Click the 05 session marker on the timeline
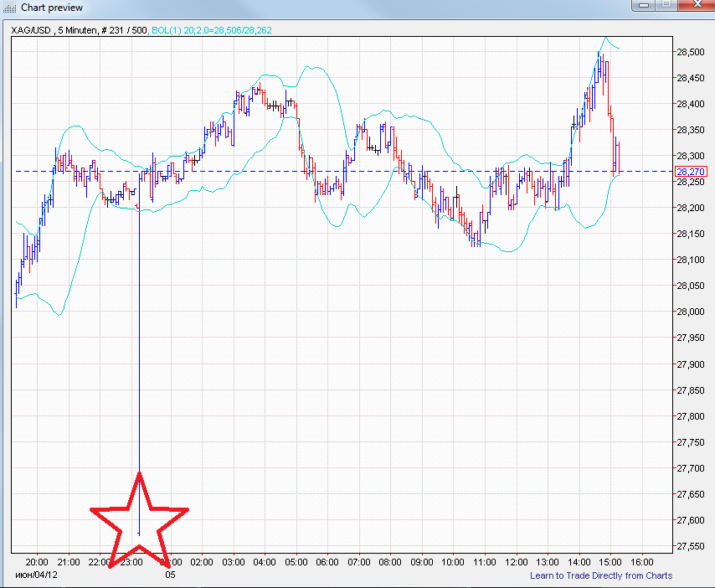Screen dimensions: 715x588 coord(171,575)
